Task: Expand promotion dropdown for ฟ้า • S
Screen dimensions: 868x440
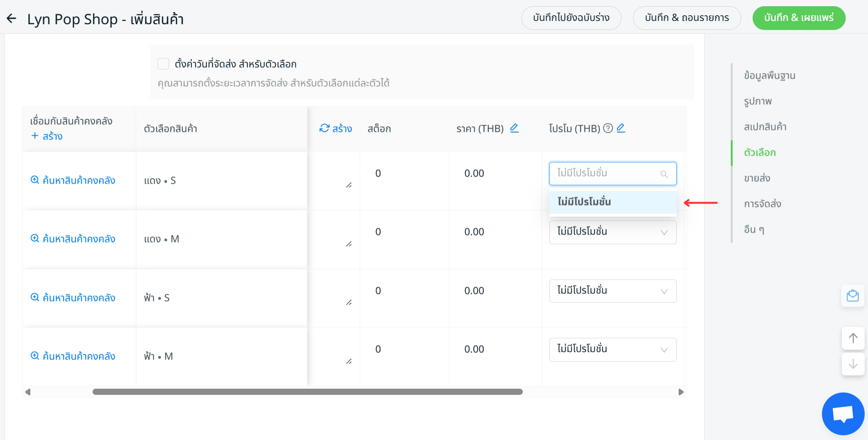Action: [x=613, y=291]
